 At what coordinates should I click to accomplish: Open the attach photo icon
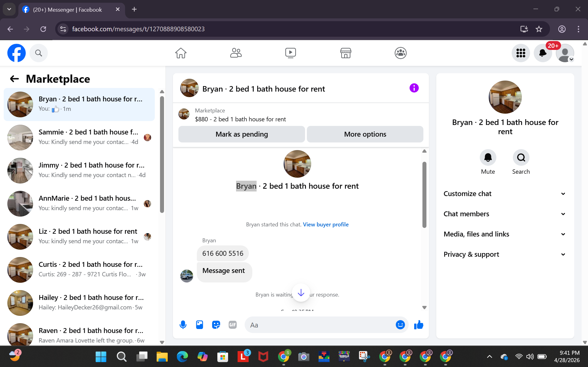200,325
